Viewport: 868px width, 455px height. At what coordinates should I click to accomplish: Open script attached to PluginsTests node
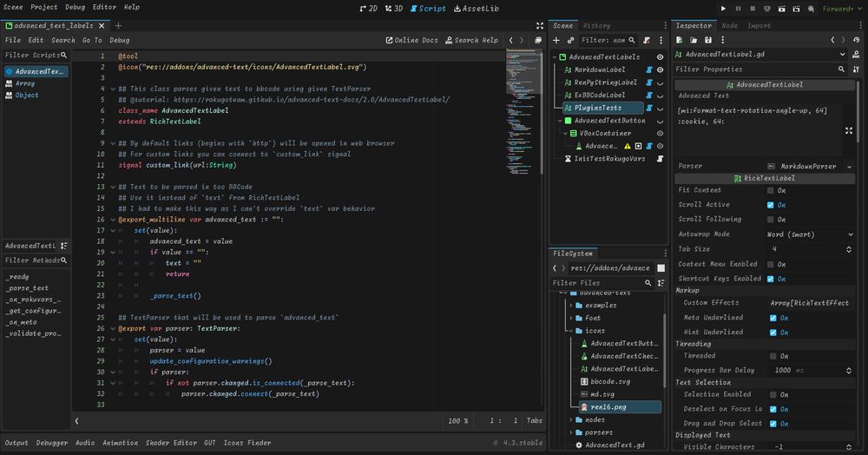(x=649, y=108)
